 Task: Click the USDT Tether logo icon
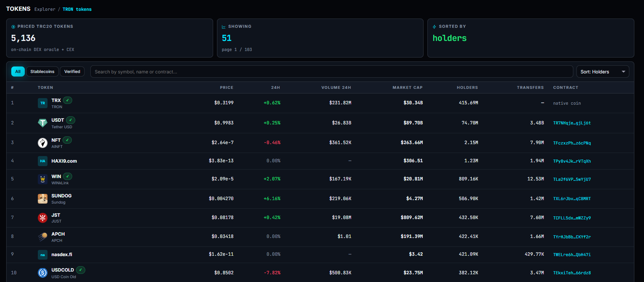pyautogui.click(x=42, y=123)
